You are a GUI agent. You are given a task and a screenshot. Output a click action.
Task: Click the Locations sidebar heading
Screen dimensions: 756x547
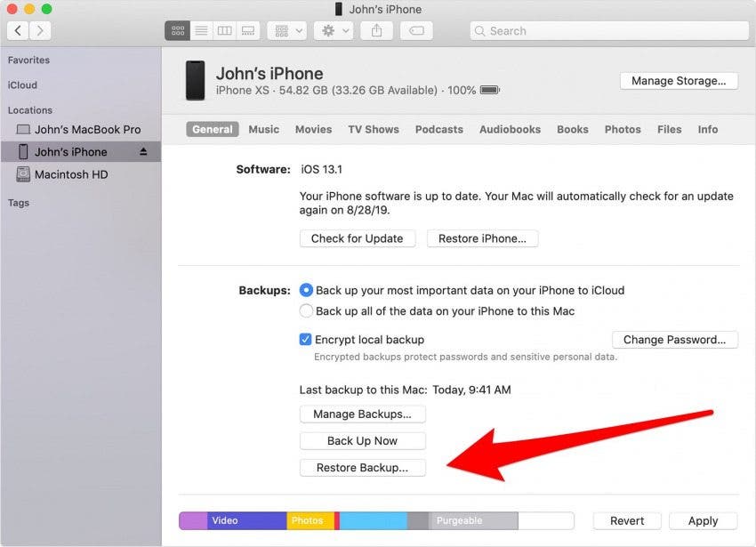coord(30,110)
